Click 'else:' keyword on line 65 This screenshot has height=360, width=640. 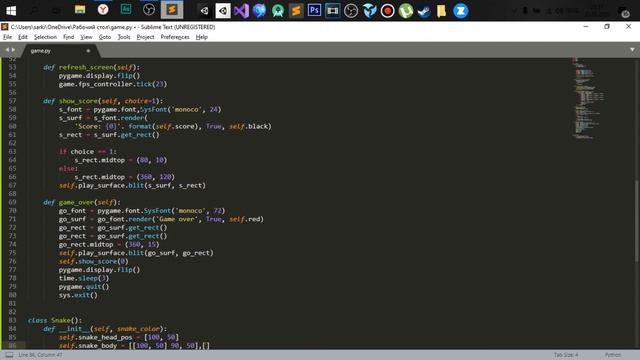(68, 169)
